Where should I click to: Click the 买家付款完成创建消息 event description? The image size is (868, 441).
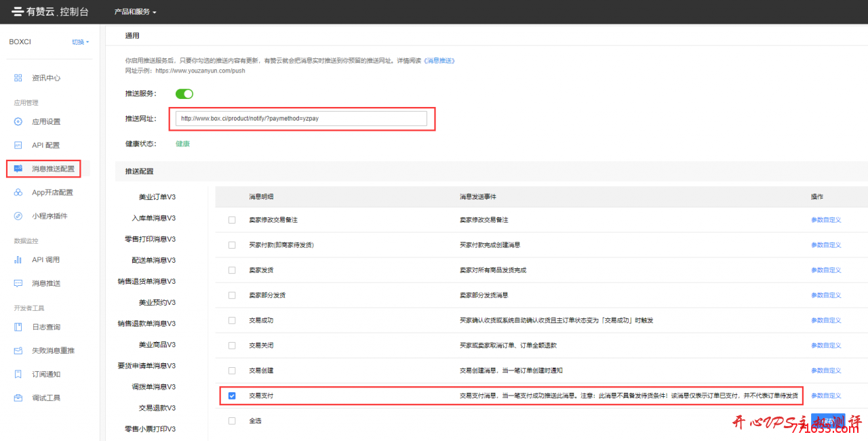click(x=490, y=245)
